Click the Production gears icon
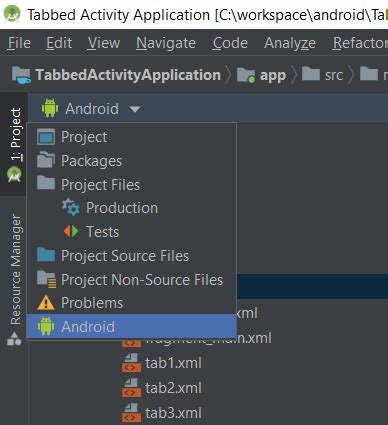The width and height of the screenshot is (388, 425). click(71, 207)
